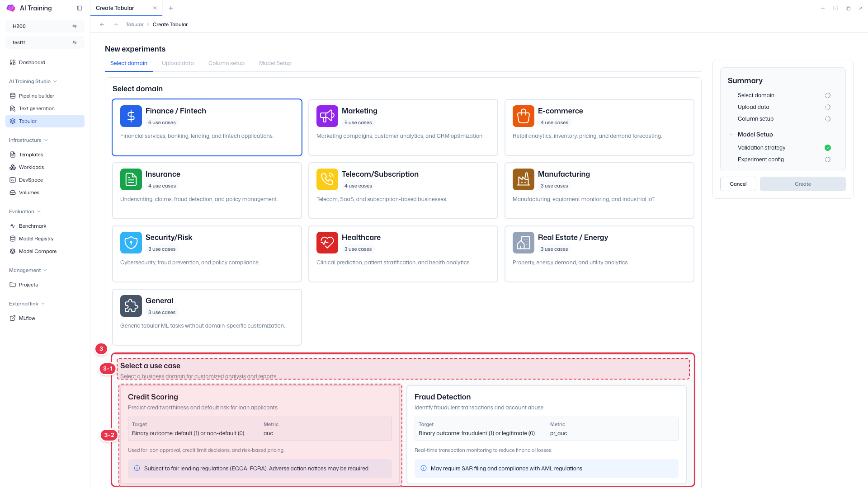Viewport: 868px width, 488px height.
Task: Switch to the Model Setup tab
Action: (275, 63)
